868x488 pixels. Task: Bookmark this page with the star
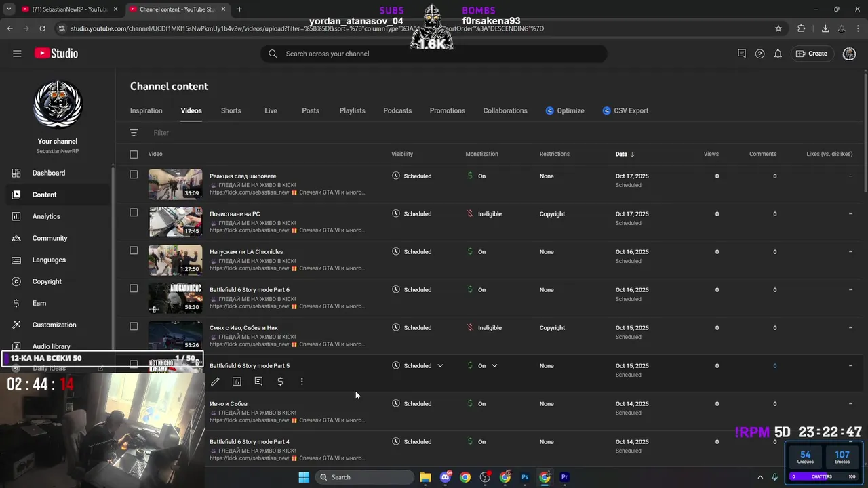tap(778, 28)
